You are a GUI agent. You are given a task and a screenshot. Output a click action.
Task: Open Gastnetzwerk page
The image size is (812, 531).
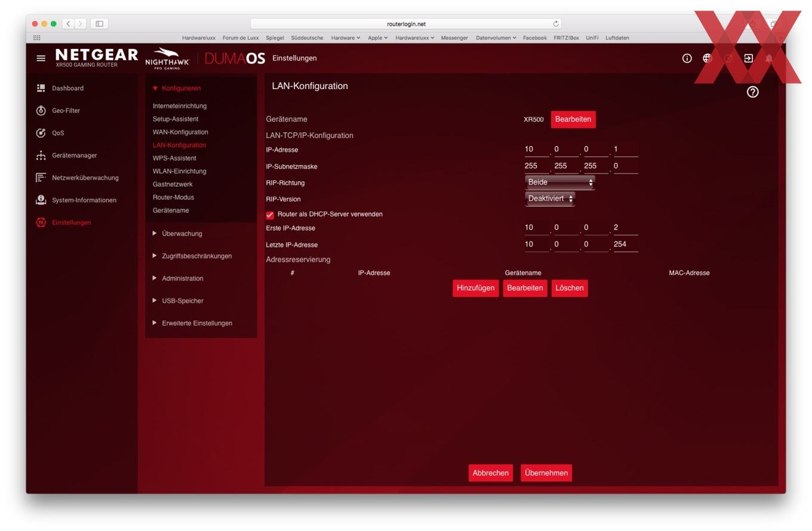pos(173,185)
